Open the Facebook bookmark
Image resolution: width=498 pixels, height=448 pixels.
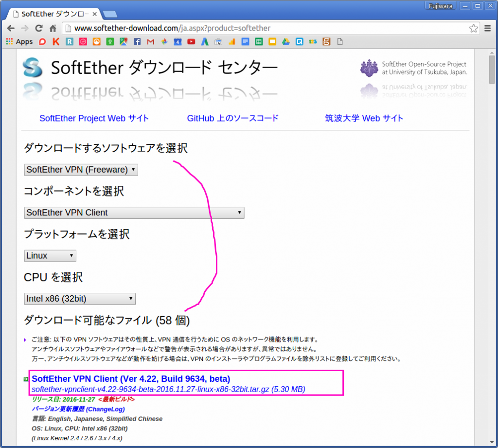click(137, 42)
